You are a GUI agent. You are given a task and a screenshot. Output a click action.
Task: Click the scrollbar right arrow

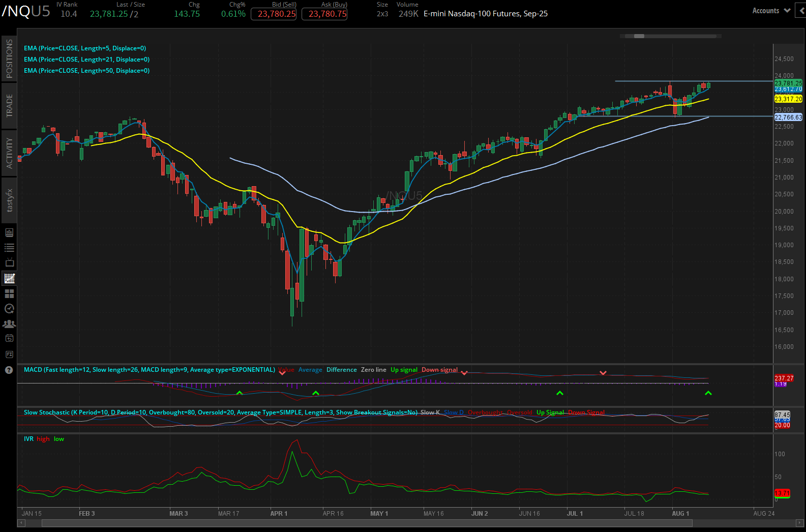[x=799, y=523]
